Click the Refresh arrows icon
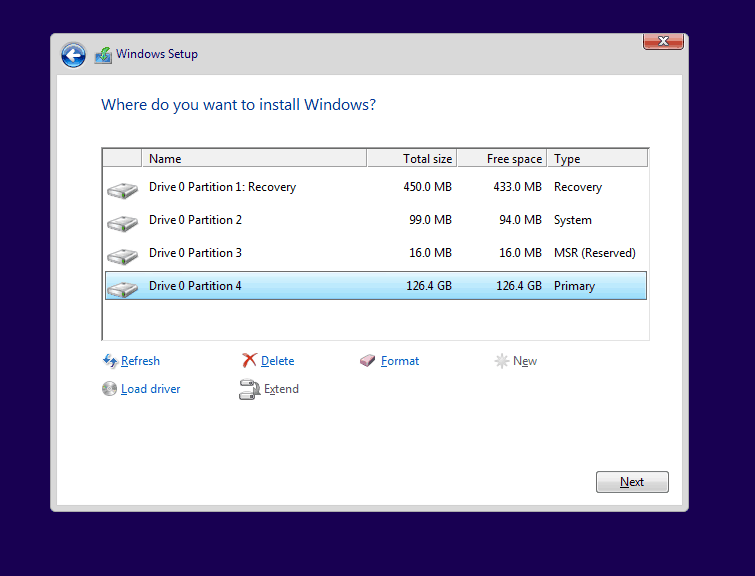The height and width of the screenshot is (576, 755). point(110,361)
